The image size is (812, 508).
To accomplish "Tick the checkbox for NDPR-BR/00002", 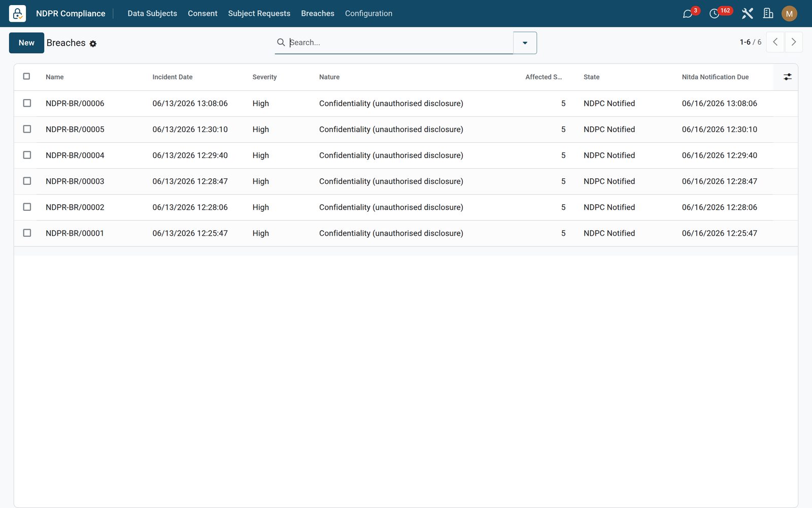I will point(27,207).
